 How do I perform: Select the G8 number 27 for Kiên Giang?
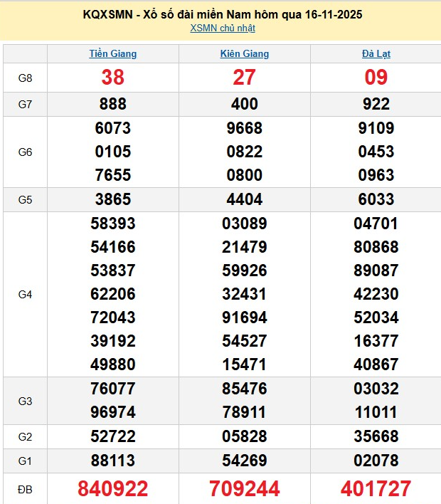coord(245,78)
